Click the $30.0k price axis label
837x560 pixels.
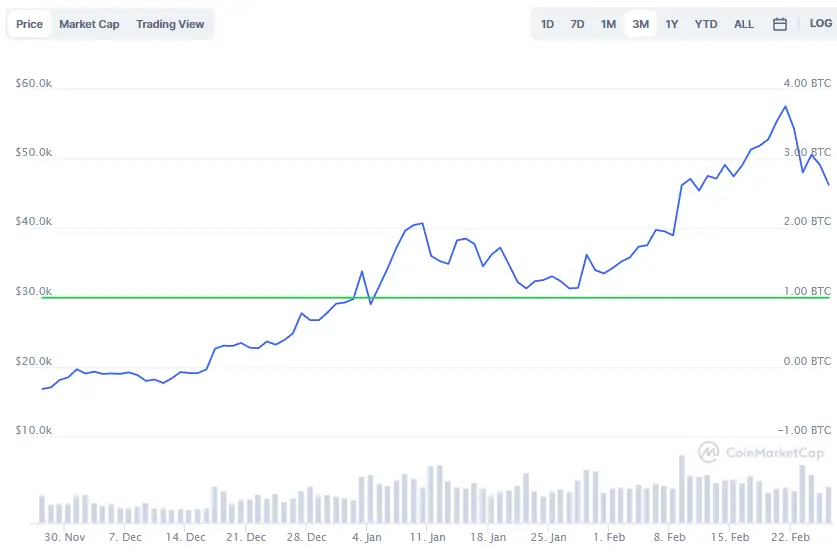(34, 291)
